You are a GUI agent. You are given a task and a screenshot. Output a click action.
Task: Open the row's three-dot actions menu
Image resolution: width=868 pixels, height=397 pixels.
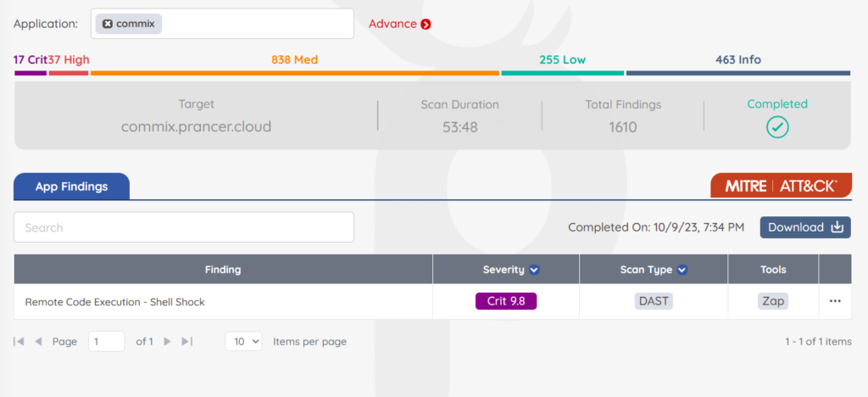tap(835, 301)
